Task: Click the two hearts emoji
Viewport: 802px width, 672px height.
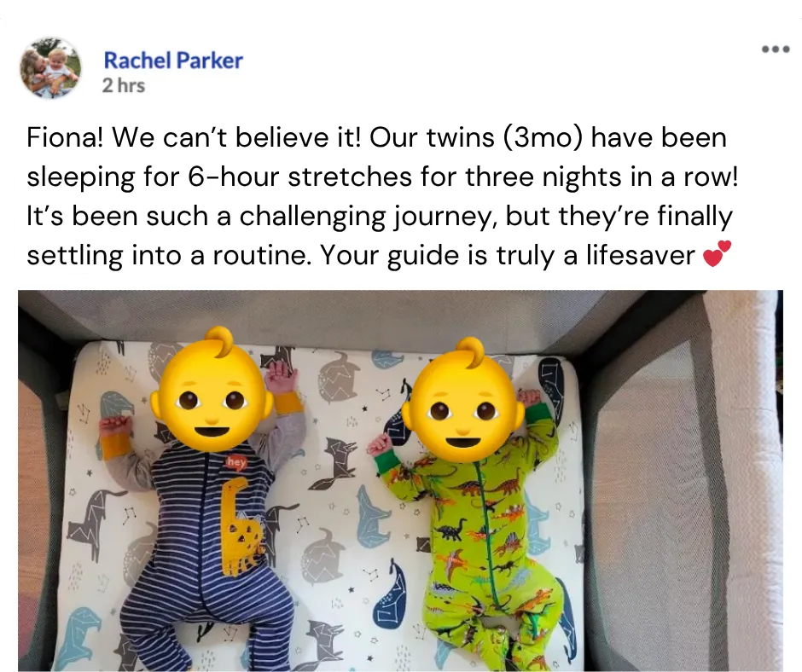Action: (x=717, y=254)
